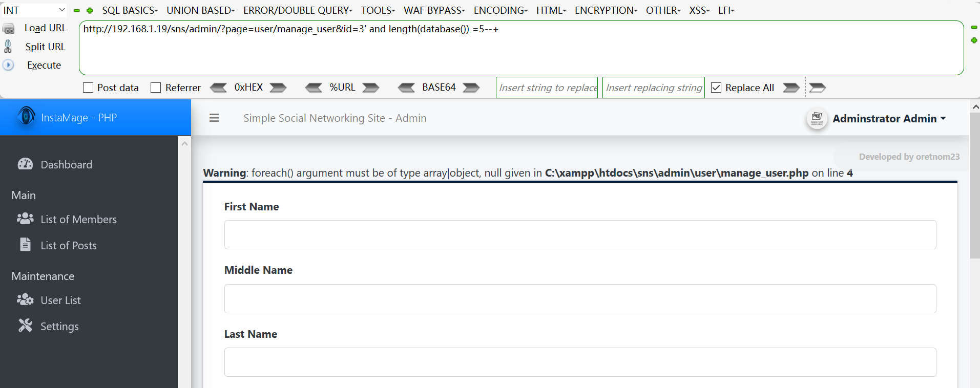Image resolution: width=980 pixels, height=388 pixels.
Task: Open the LFI menu
Action: pyautogui.click(x=726, y=10)
